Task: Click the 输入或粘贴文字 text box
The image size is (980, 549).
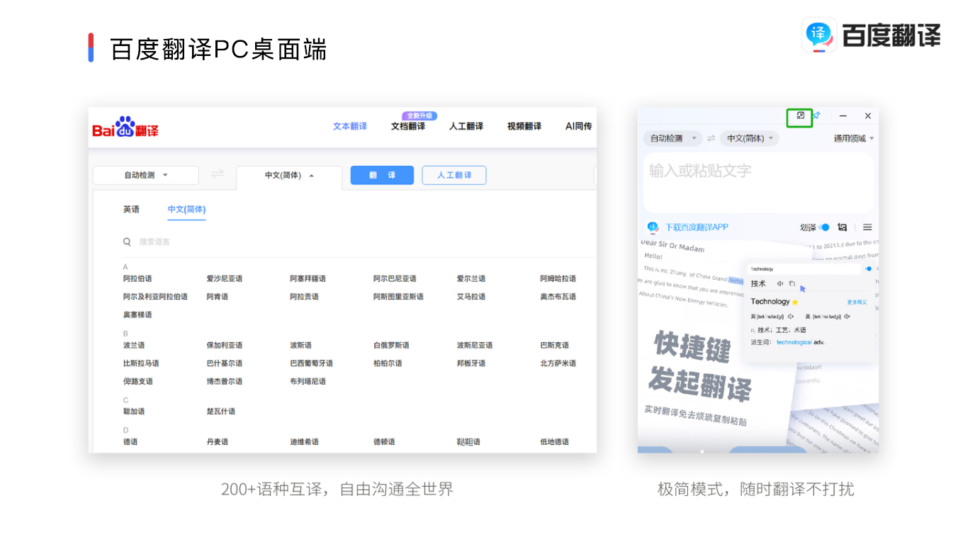Action: 759,181
